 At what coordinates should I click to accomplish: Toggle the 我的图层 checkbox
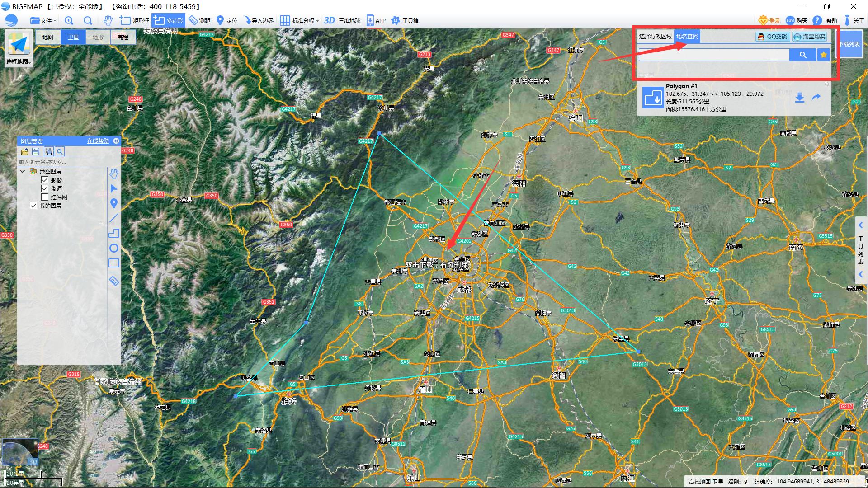point(33,206)
